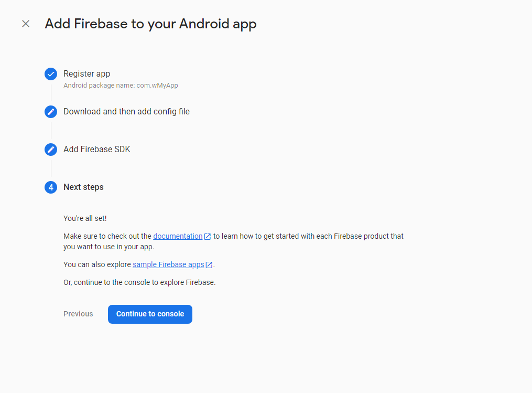
Task: Open the documentation link
Action: [178, 236]
